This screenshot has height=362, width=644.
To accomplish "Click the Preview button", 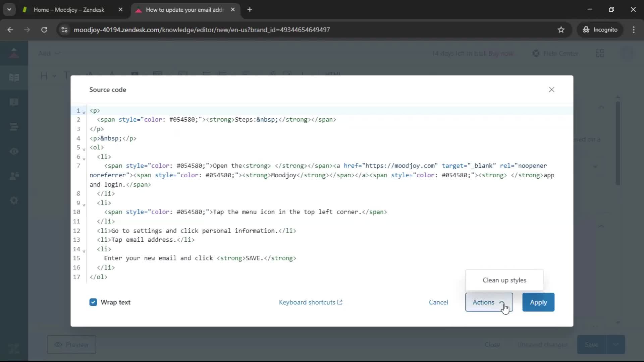I will click(x=71, y=345).
